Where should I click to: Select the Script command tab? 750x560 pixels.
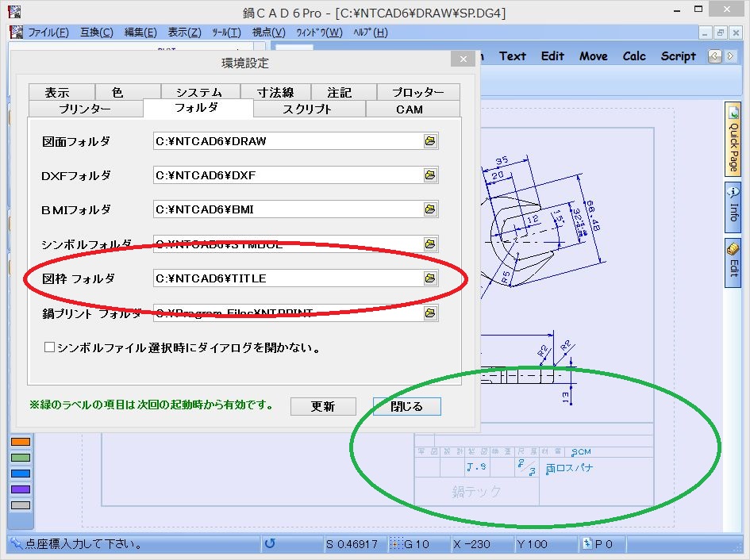tap(678, 56)
